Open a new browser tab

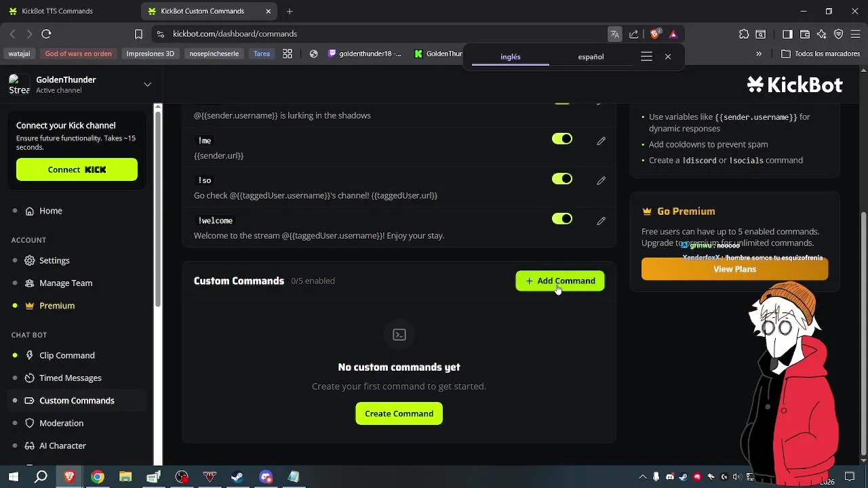pyautogui.click(x=290, y=12)
